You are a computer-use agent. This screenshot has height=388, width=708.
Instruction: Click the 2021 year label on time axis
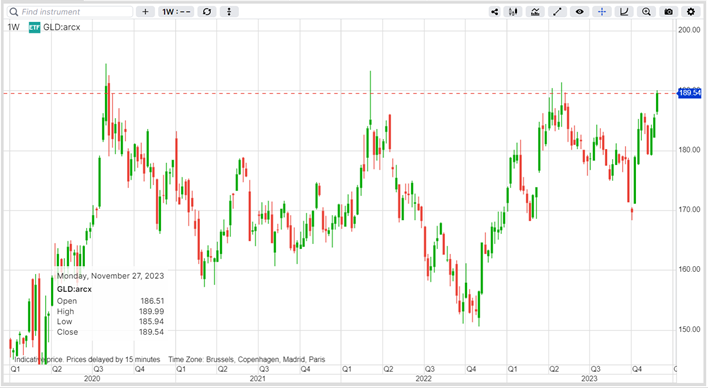pos(258,379)
